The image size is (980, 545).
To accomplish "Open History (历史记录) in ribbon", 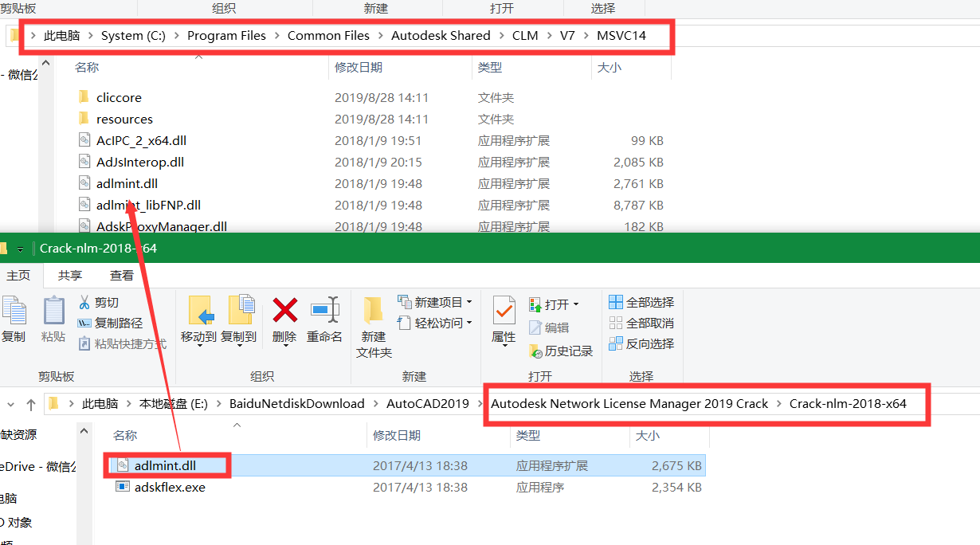I will (561, 351).
